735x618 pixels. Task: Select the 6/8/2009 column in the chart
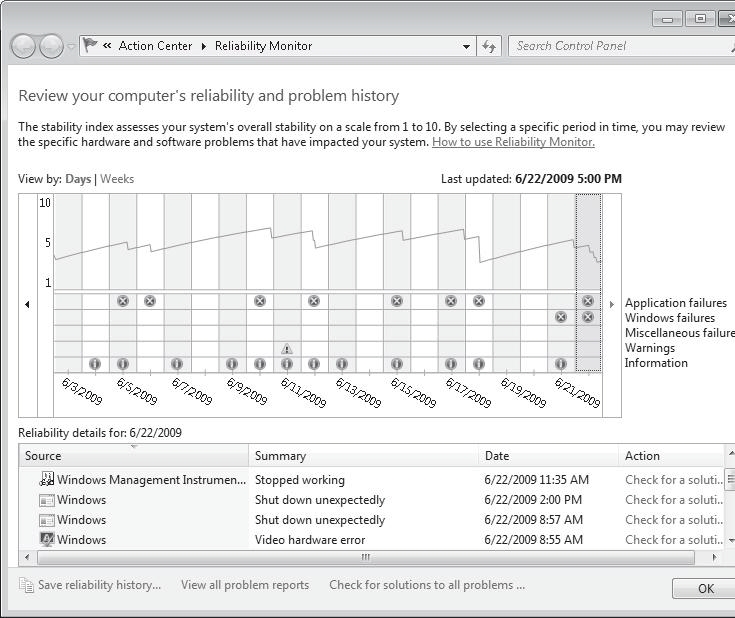pyautogui.click(x=205, y=282)
